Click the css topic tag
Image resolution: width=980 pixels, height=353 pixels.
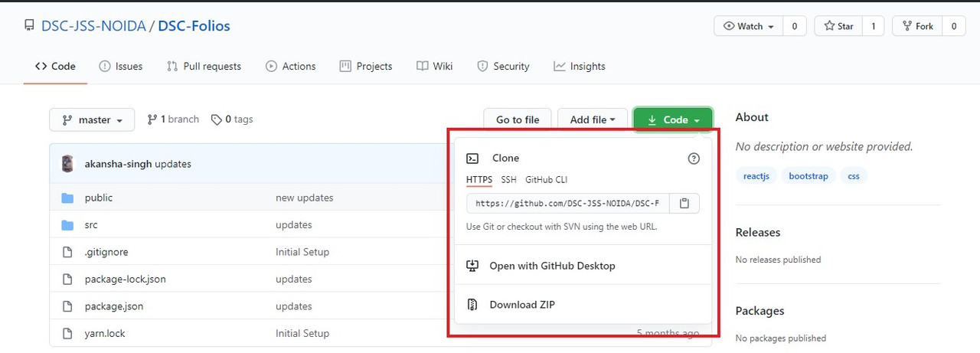(854, 176)
